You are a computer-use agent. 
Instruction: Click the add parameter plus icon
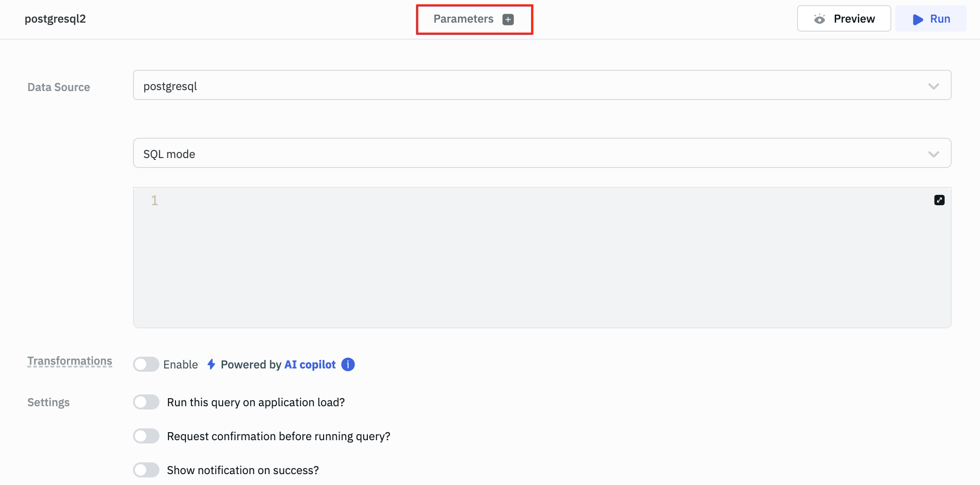pyautogui.click(x=508, y=19)
